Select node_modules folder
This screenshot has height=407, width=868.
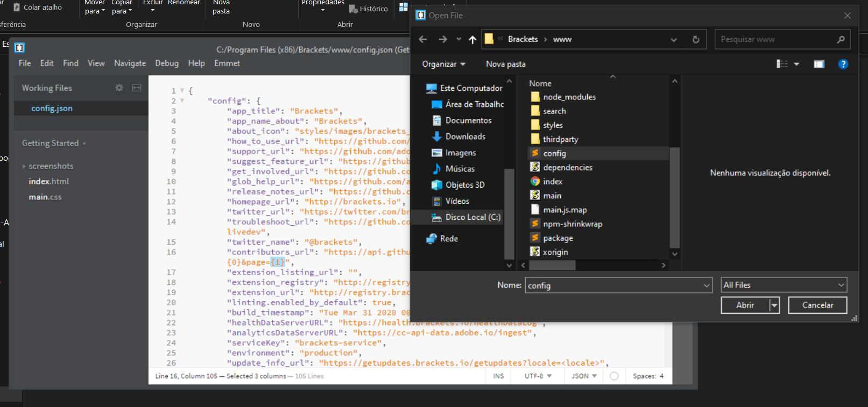563,97
